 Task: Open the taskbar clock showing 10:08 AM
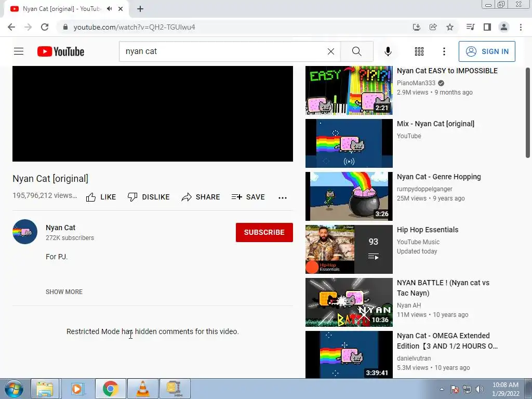(x=506, y=389)
